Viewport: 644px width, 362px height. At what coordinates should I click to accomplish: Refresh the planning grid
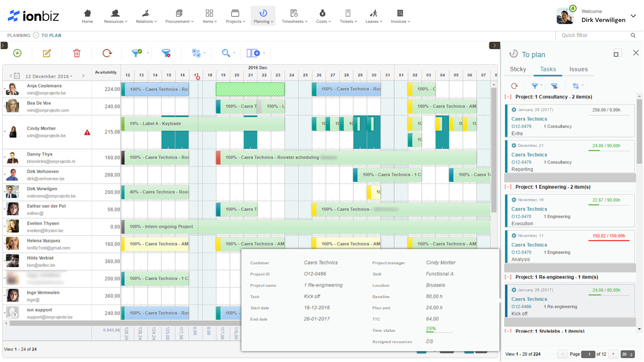click(x=107, y=53)
